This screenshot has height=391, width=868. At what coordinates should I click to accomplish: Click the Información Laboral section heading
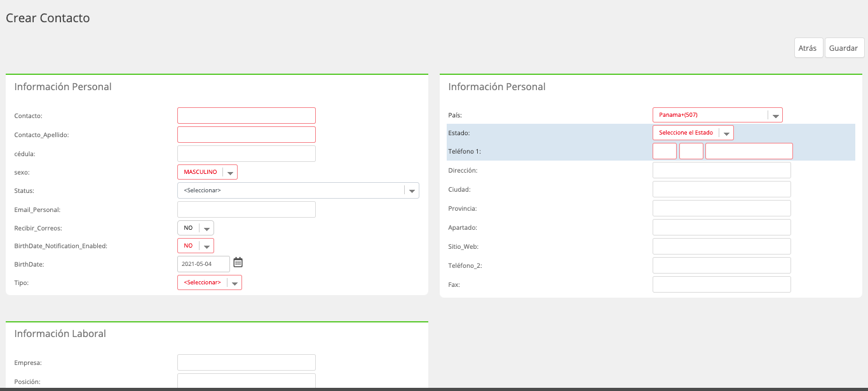(x=60, y=334)
